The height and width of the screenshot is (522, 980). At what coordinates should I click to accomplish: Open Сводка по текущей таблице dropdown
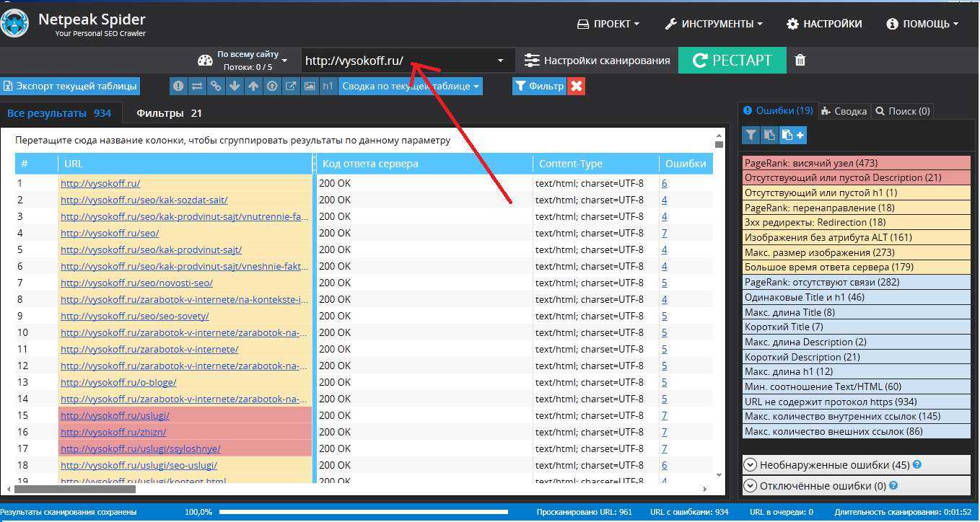tap(411, 87)
